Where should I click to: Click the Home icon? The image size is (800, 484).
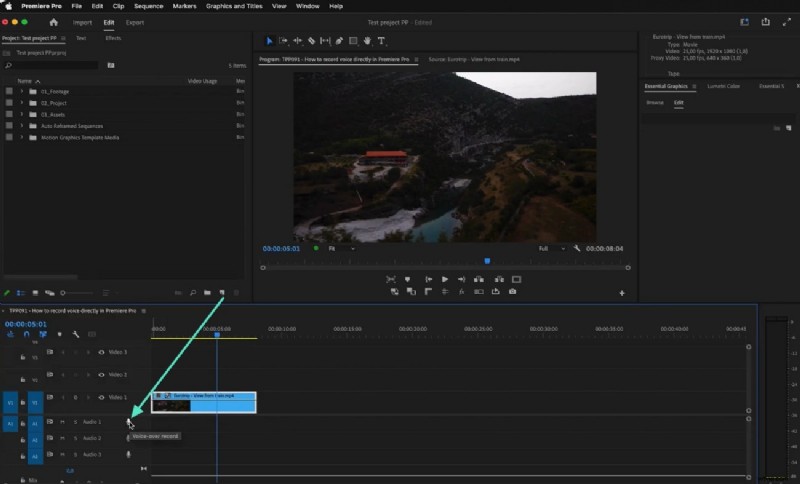pyautogui.click(x=54, y=22)
